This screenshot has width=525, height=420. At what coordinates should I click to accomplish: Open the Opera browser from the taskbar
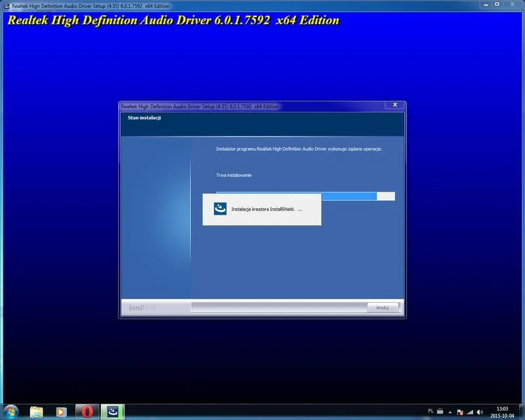pos(87,411)
